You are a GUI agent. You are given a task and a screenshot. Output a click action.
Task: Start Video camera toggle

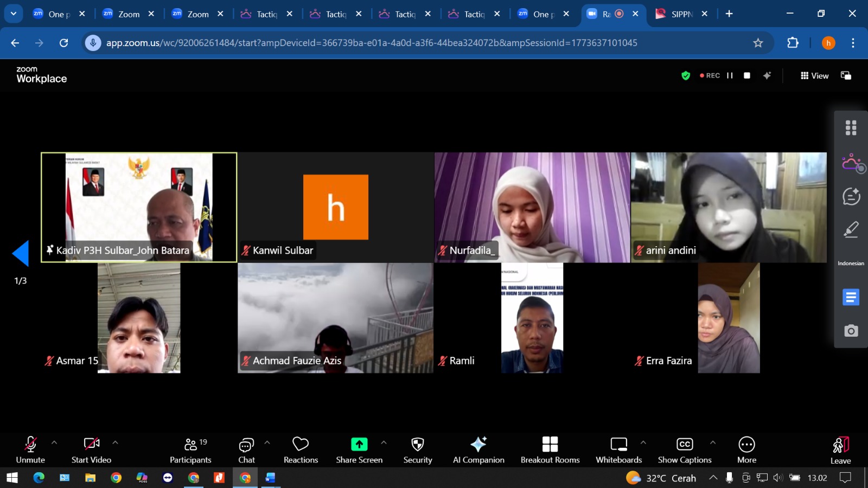click(x=91, y=445)
